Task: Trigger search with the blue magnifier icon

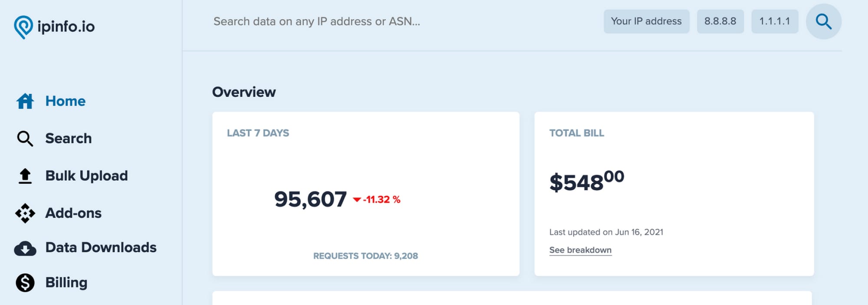Action: (823, 21)
